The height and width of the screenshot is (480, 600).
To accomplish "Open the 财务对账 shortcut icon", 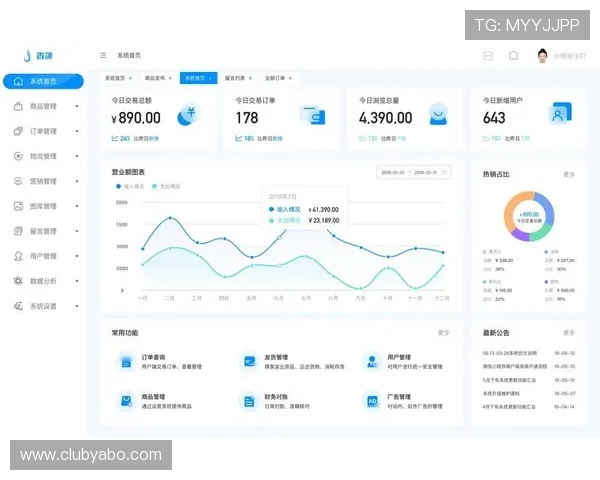I will tap(248, 401).
